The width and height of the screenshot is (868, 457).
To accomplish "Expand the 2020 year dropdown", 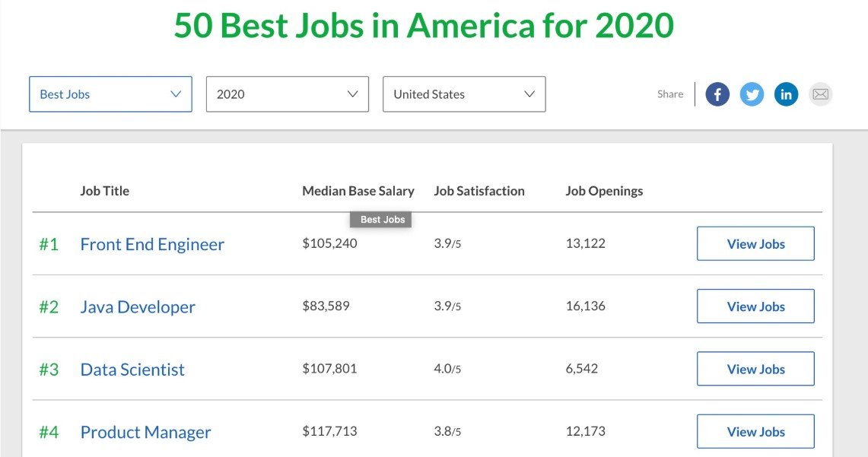I will (x=287, y=94).
